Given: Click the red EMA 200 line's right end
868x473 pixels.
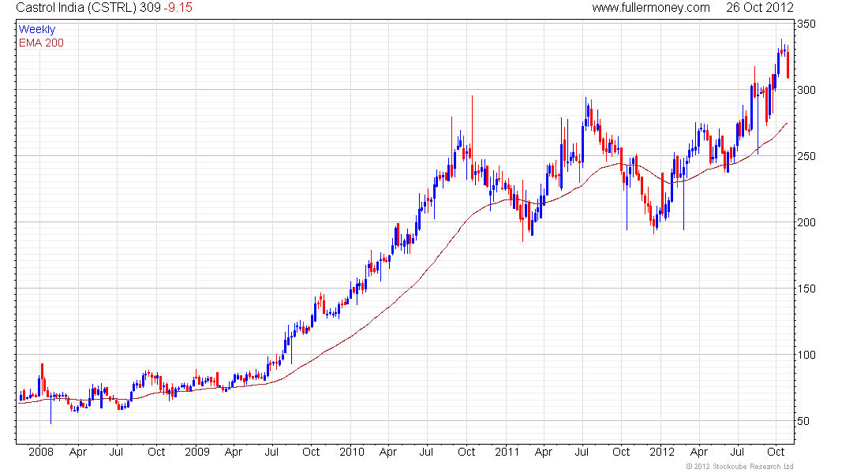Looking at the screenshot, I should pyautogui.click(x=786, y=124).
